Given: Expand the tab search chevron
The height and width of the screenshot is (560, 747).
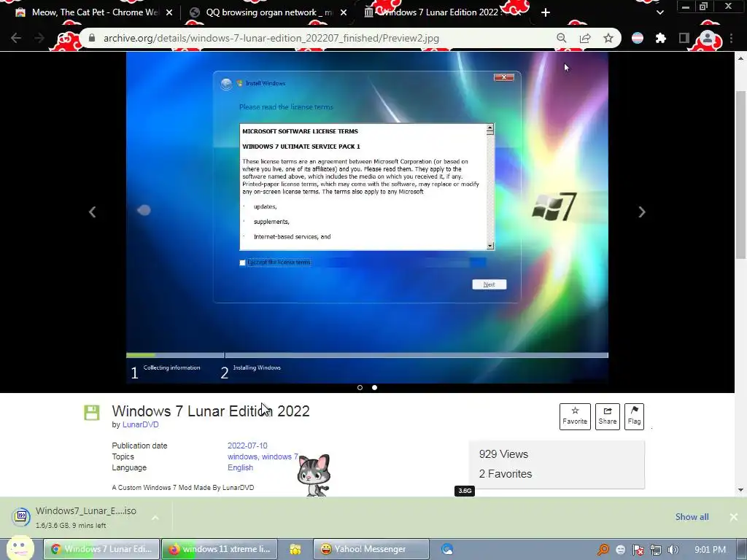Looking at the screenshot, I should (659, 12).
